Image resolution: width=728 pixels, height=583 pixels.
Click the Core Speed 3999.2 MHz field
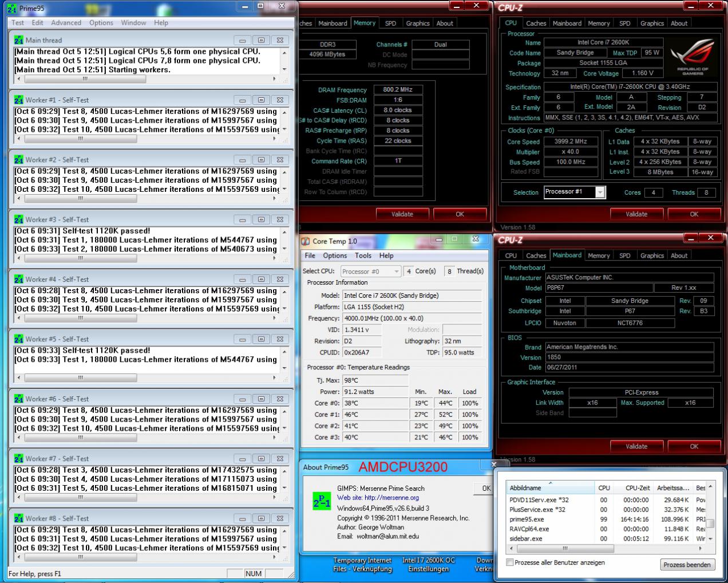[571, 141]
